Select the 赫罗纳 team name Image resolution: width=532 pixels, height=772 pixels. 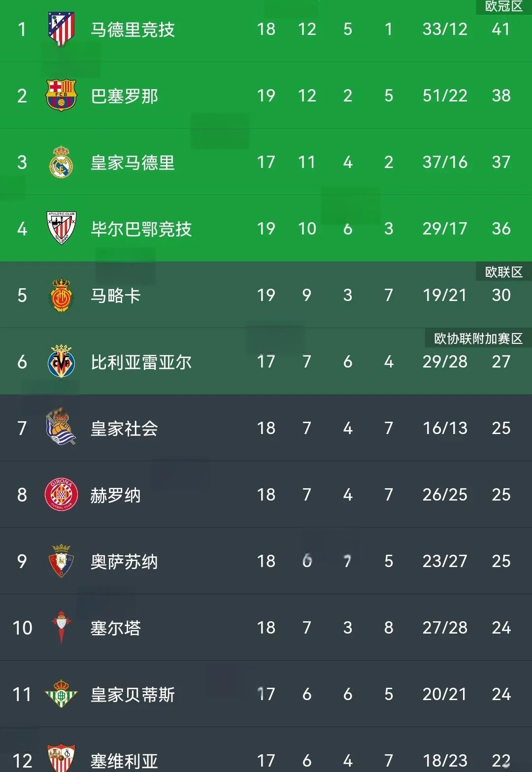(116, 495)
